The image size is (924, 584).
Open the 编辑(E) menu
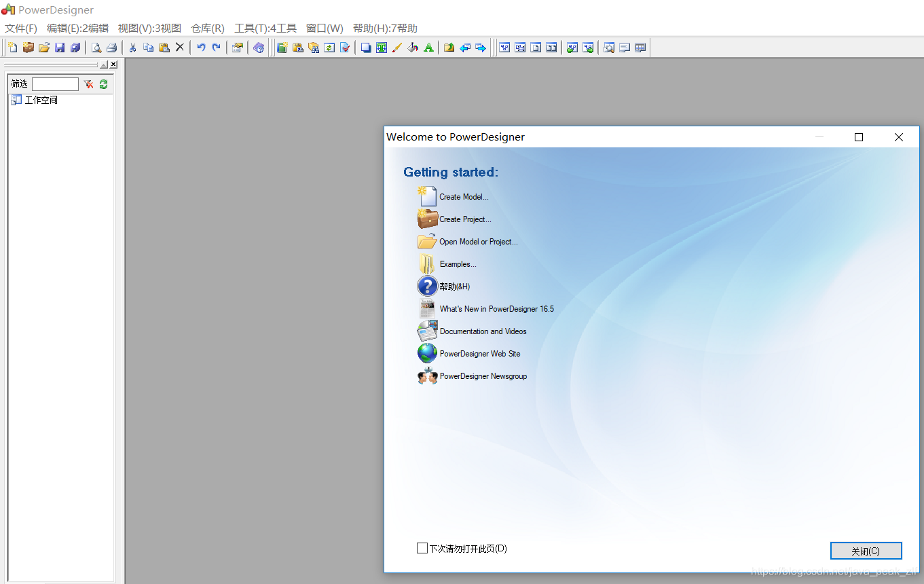pyautogui.click(x=77, y=29)
